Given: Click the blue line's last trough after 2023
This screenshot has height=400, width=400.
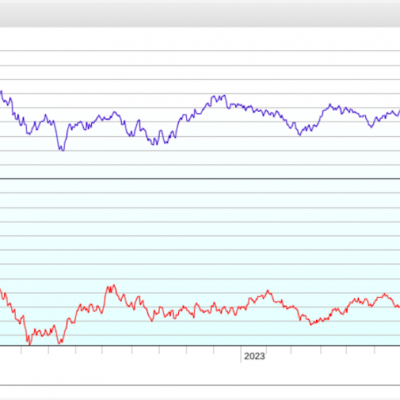Looking at the screenshot, I should coord(371,127).
